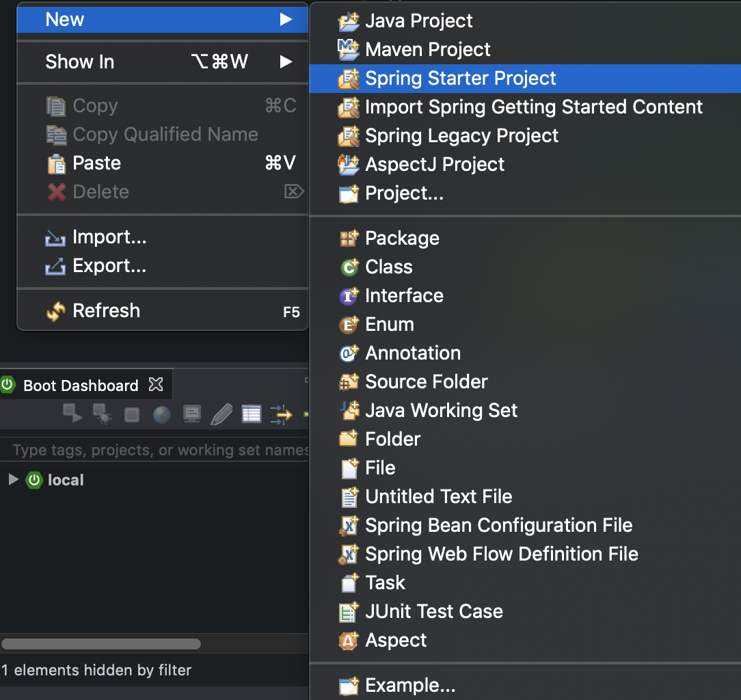The image size is (741, 700).
Task: Click the Boot Dashboard start/restart toolbar icon
Action: (72, 414)
